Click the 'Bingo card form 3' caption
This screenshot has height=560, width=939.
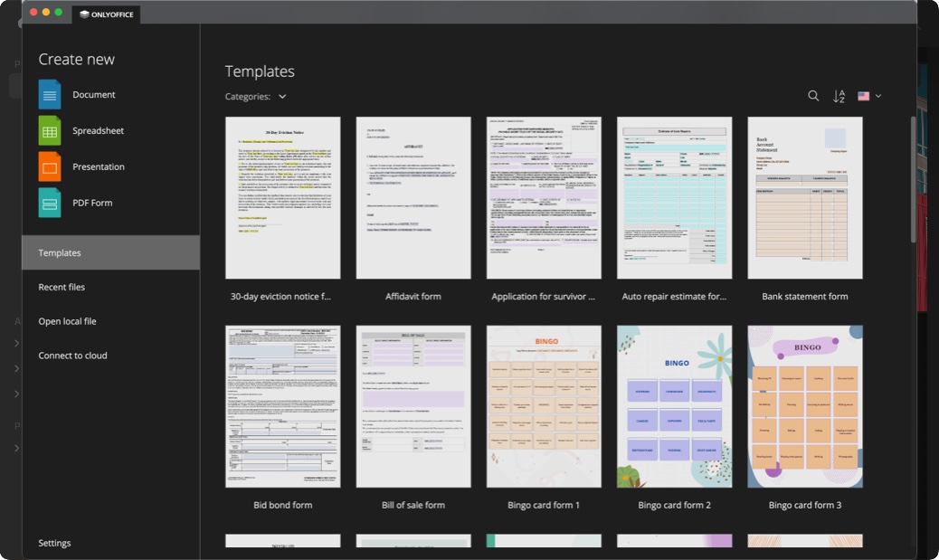click(805, 505)
